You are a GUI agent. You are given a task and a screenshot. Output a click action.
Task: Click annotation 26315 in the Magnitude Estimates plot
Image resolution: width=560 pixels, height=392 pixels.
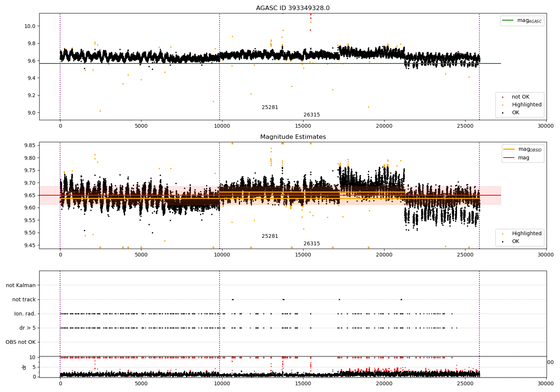coord(312,244)
